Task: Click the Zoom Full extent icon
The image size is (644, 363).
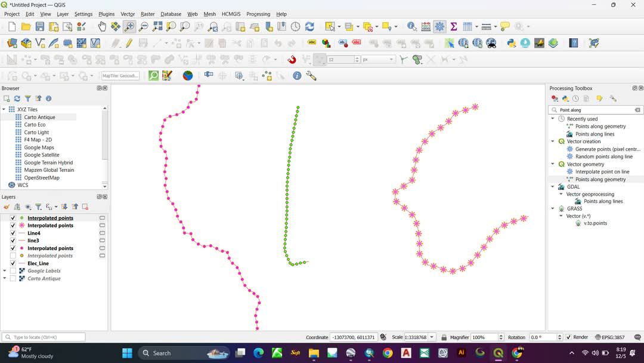Action: pos(157,27)
